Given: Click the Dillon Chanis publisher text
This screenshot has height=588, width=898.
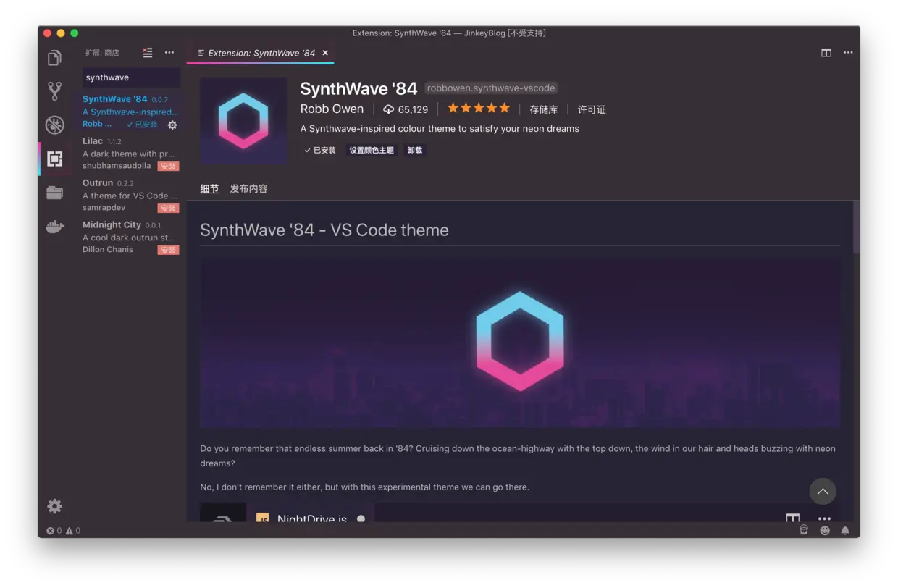Looking at the screenshot, I should [108, 249].
